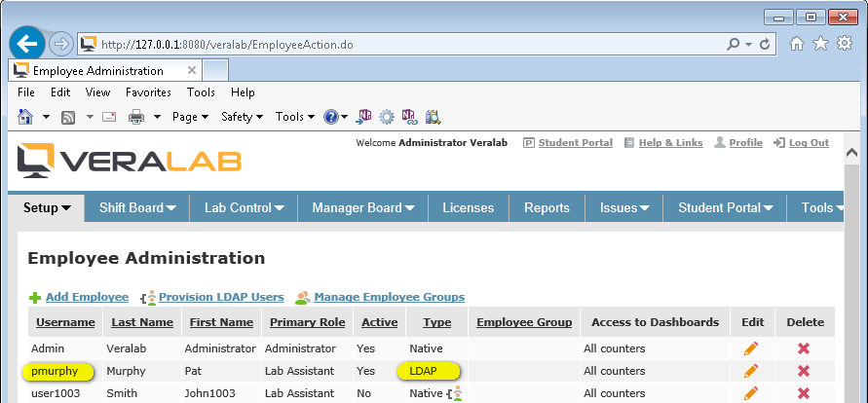The height and width of the screenshot is (403, 868).
Task: Open dropdown arrow next to Print icon
Action: [x=157, y=117]
